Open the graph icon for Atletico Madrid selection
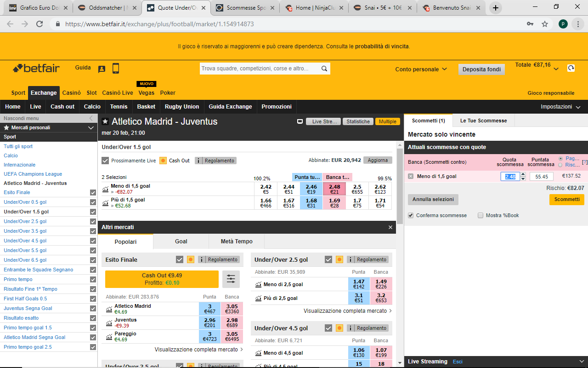The image size is (588, 368). pos(109,309)
